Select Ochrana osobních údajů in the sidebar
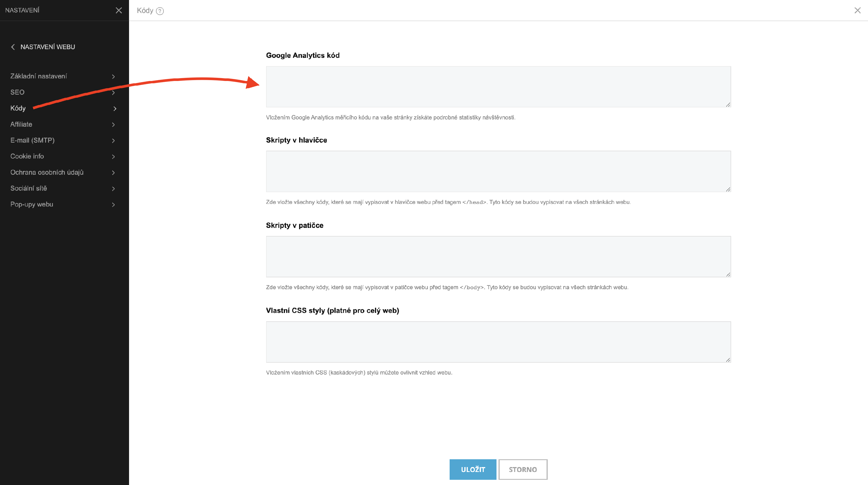Viewport: 868px width, 485px height. coord(47,172)
